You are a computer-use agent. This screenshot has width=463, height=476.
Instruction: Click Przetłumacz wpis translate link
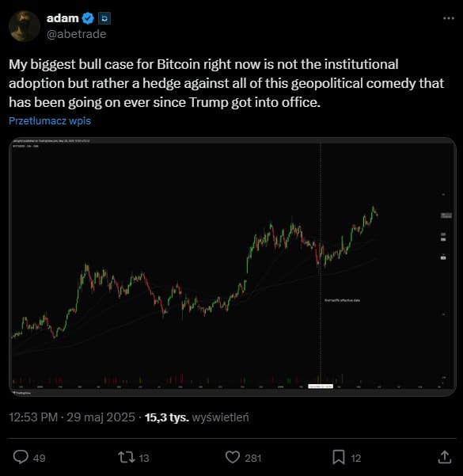[50, 121]
